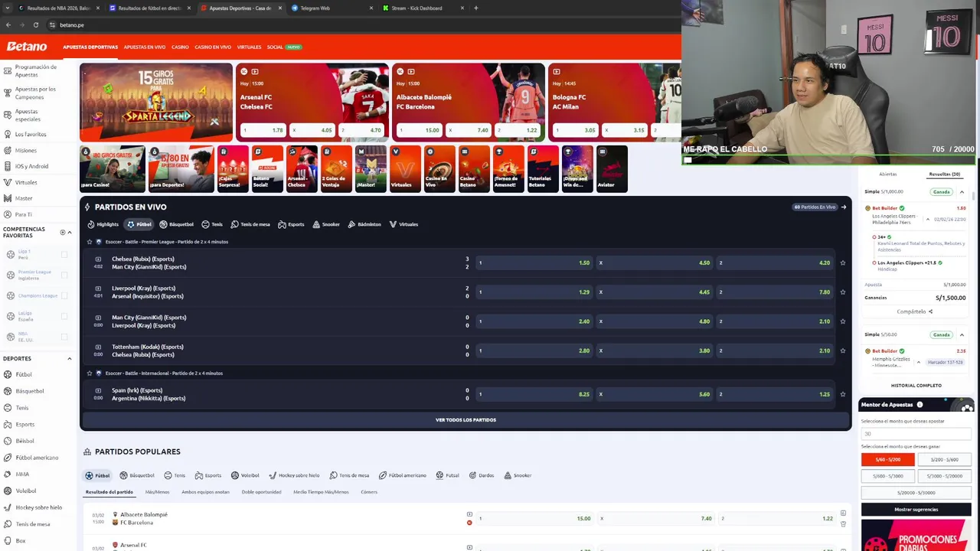Click the Mentor de Apuestas info icon
Viewport: 980px width, 551px height.
click(x=920, y=405)
